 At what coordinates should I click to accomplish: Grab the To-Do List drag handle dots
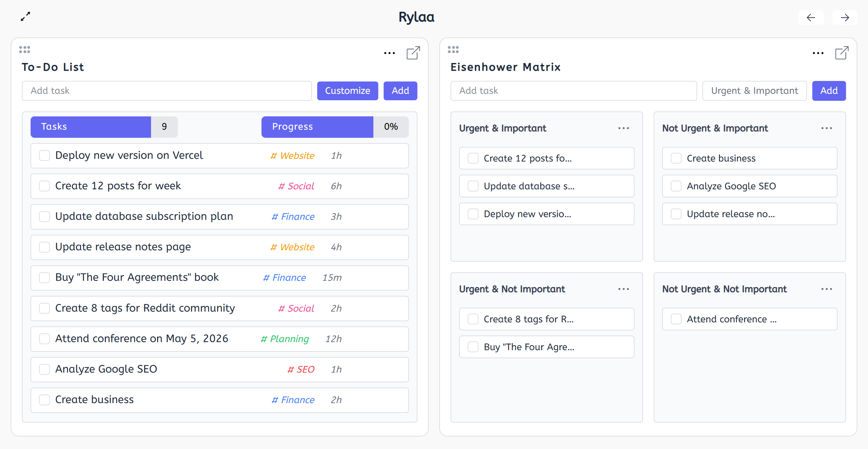click(24, 50)
